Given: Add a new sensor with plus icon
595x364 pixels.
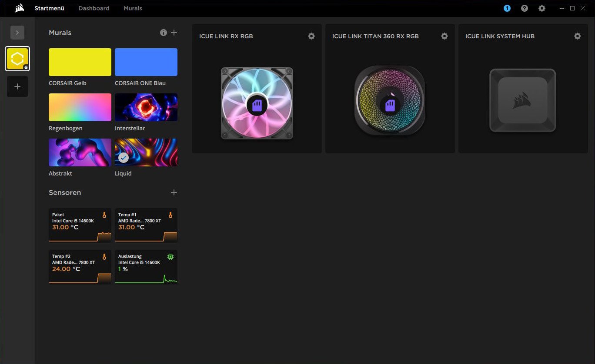Looking at the screenshot, I should 174,192.
